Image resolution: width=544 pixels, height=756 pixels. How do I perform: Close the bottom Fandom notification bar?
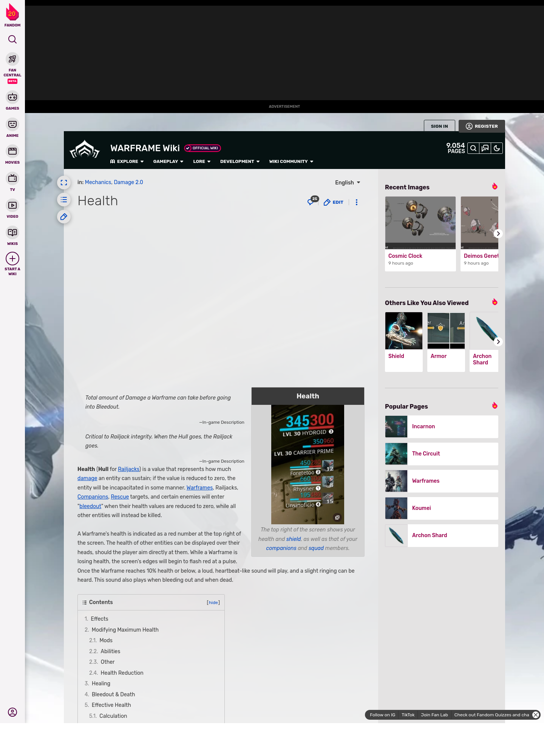pyautogui.click(x=536, y=715)
